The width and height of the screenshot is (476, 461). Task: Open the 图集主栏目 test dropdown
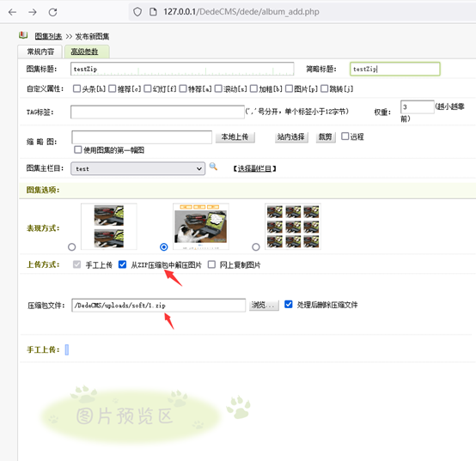point(137,168)
